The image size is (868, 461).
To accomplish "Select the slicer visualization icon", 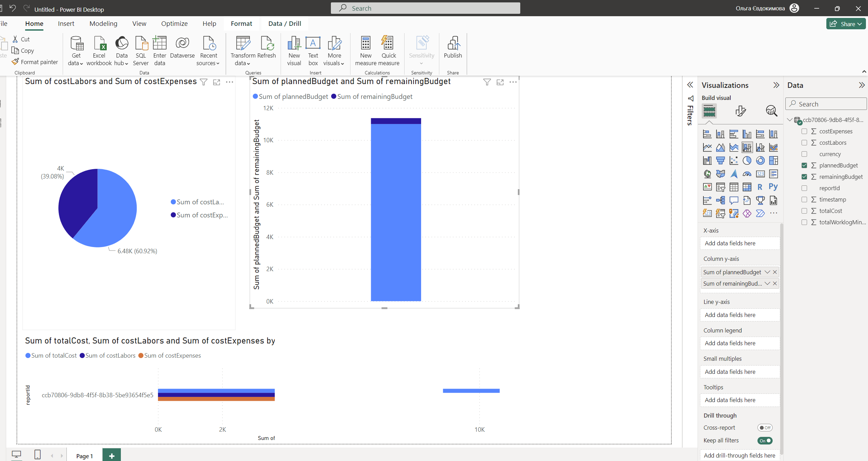I will [721, 187].
